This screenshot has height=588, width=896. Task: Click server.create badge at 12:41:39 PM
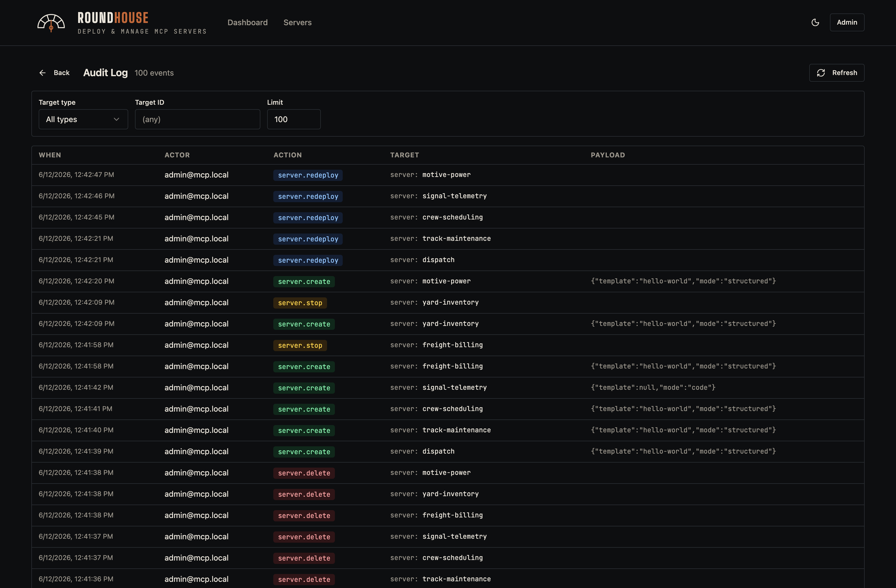tap(304, 452)
